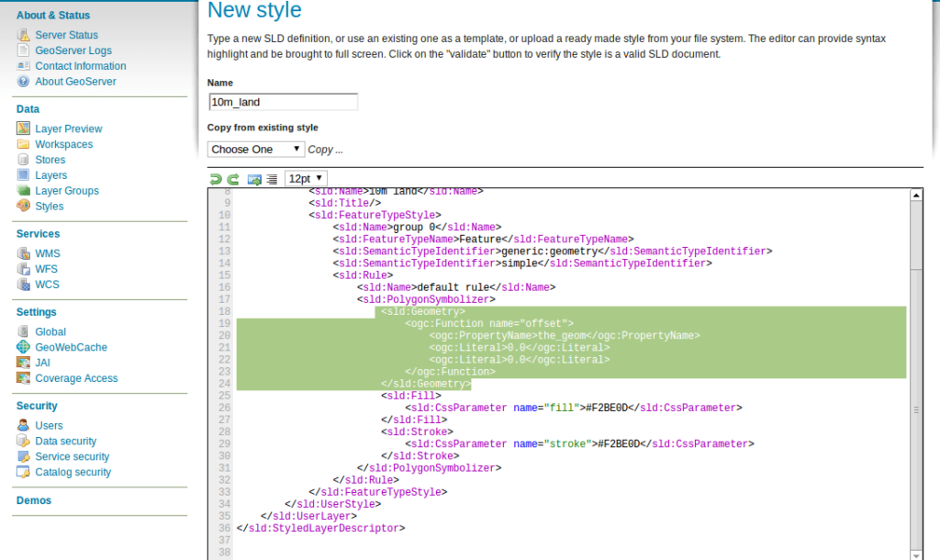Open Layer Preview from Data section
Viewport: 940px width, 560px height.
pyautogui.click(x=69, y=129)
